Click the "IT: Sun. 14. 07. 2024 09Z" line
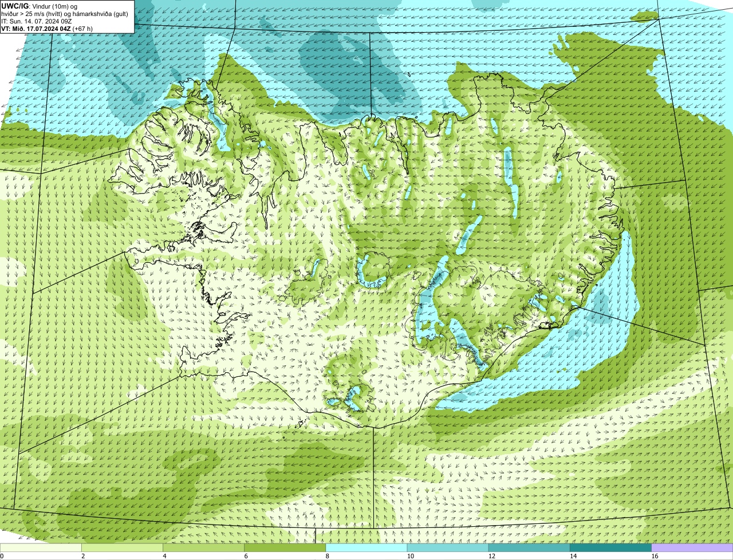733x560 pixels. pos(37,21)
